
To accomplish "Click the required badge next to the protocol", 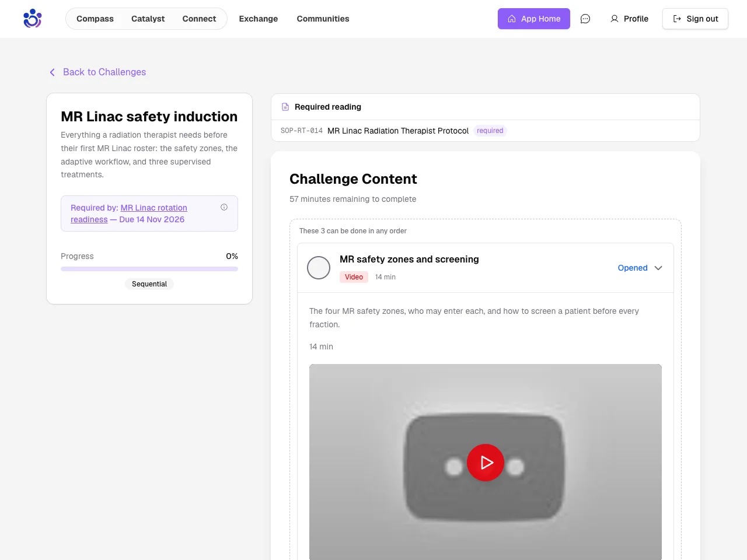I will coord(490,131).
